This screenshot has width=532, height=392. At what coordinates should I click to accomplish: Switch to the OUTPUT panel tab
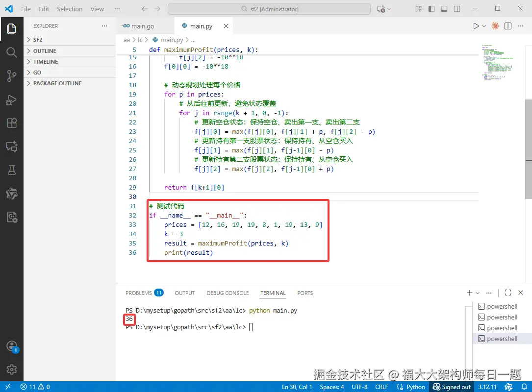click(185, 293)
